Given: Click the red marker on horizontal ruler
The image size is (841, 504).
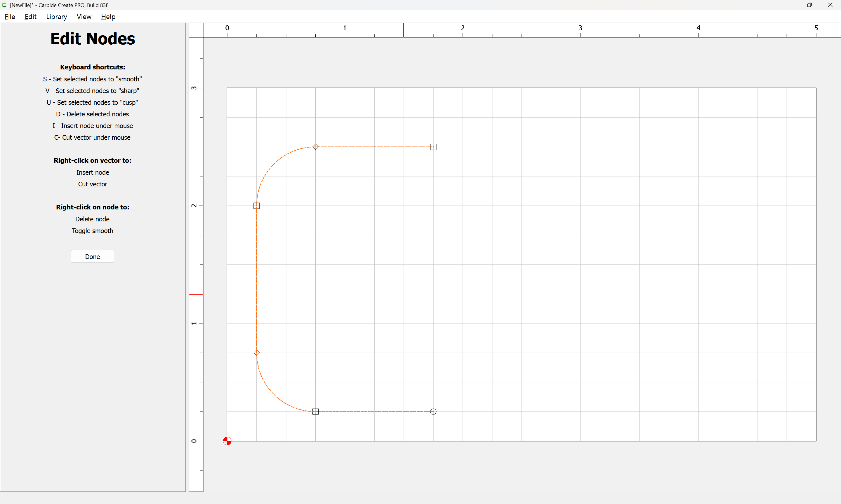Looking at the screenshot, I should click(x=404, y=30).
